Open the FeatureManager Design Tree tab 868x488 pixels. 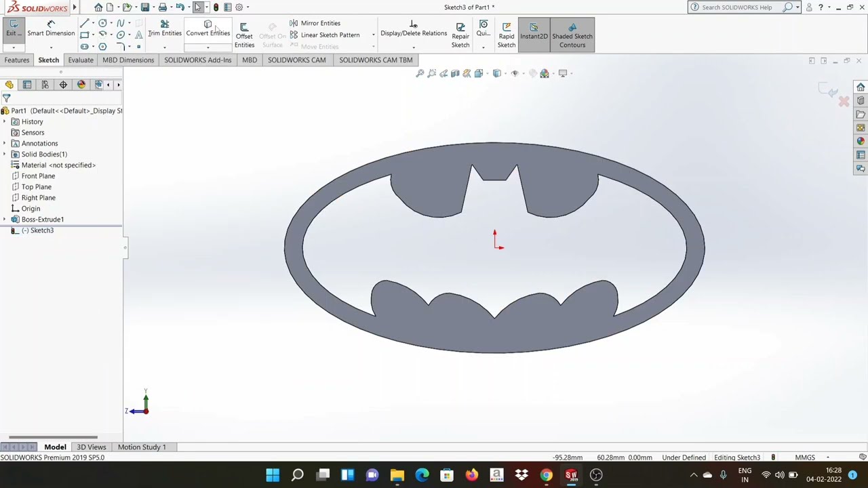coord(9,85)
